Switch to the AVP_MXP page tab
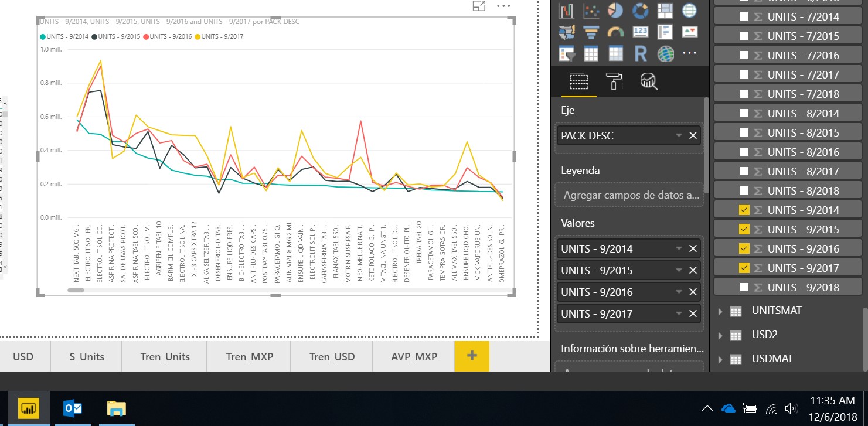 tap(414, 356)
